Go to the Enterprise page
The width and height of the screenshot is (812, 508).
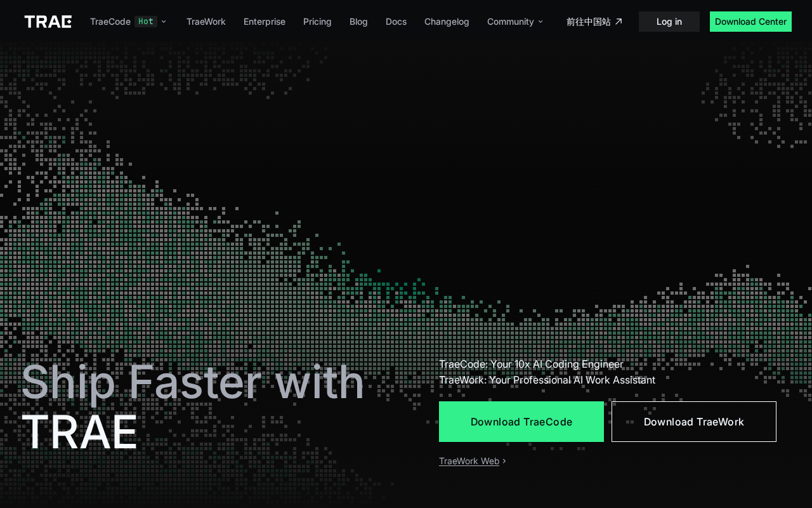265,22
